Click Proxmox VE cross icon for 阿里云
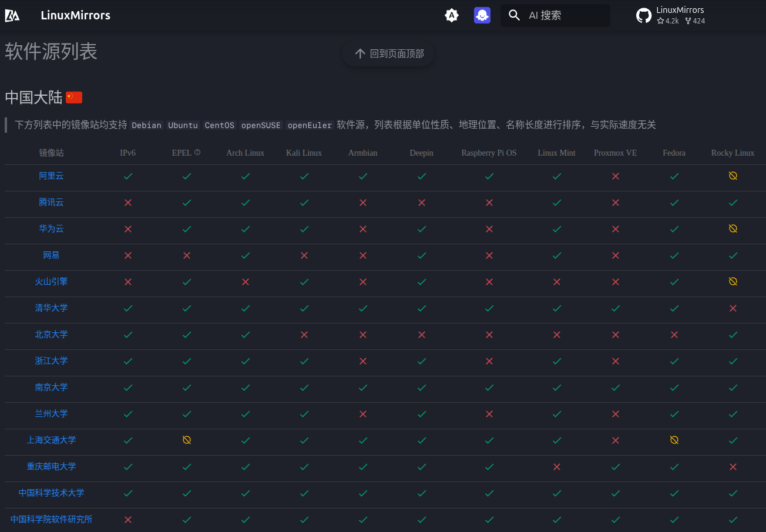 [x=616, y=176]
